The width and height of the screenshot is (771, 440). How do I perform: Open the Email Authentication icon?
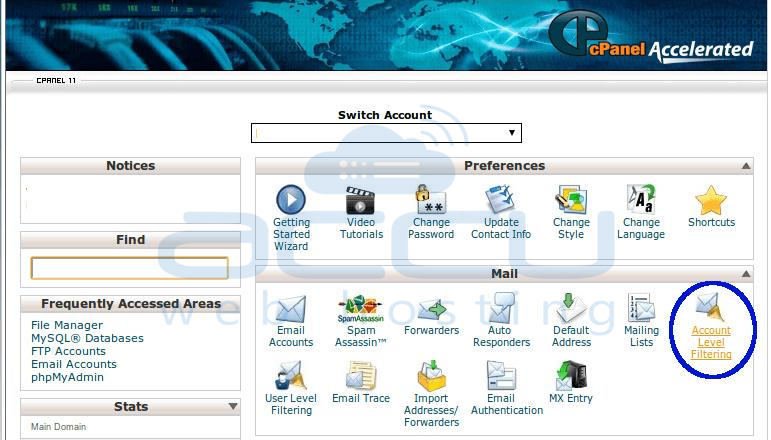point(501,376)
